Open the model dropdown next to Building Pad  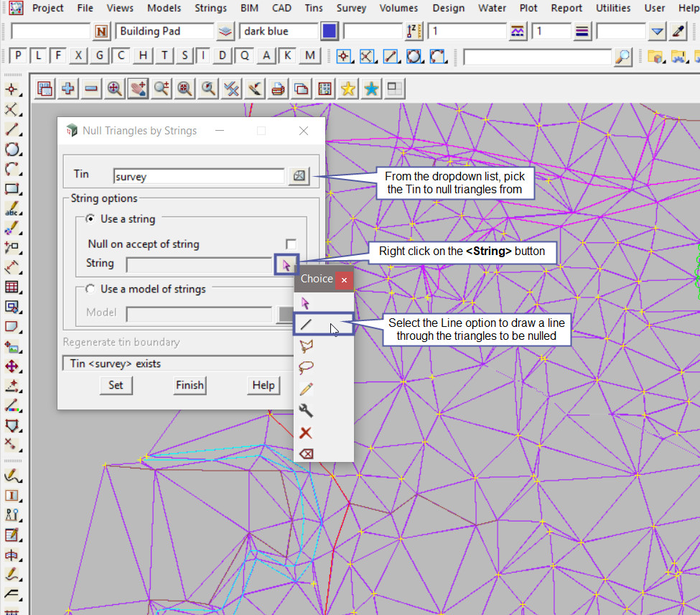pos(225,32)
